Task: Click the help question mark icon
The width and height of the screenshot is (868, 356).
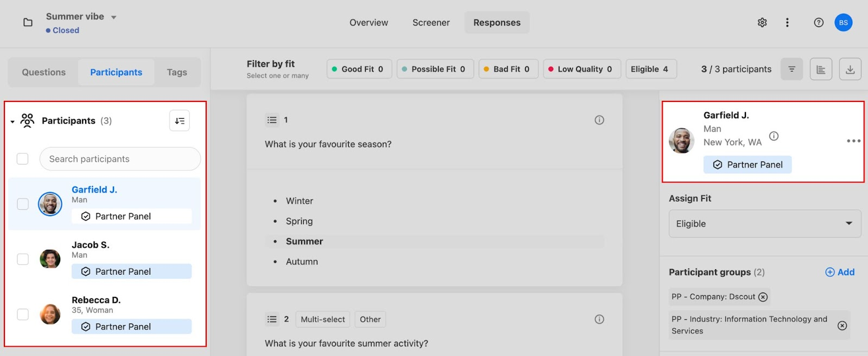Action: (819, 23)
